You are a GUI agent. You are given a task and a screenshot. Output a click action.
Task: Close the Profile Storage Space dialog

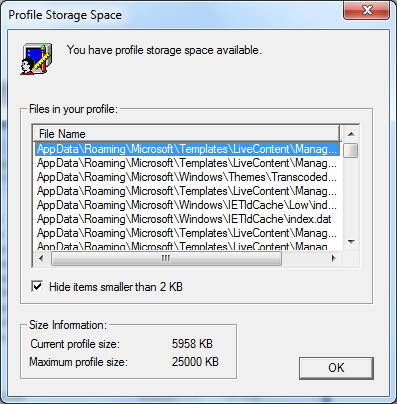(366, 10)
